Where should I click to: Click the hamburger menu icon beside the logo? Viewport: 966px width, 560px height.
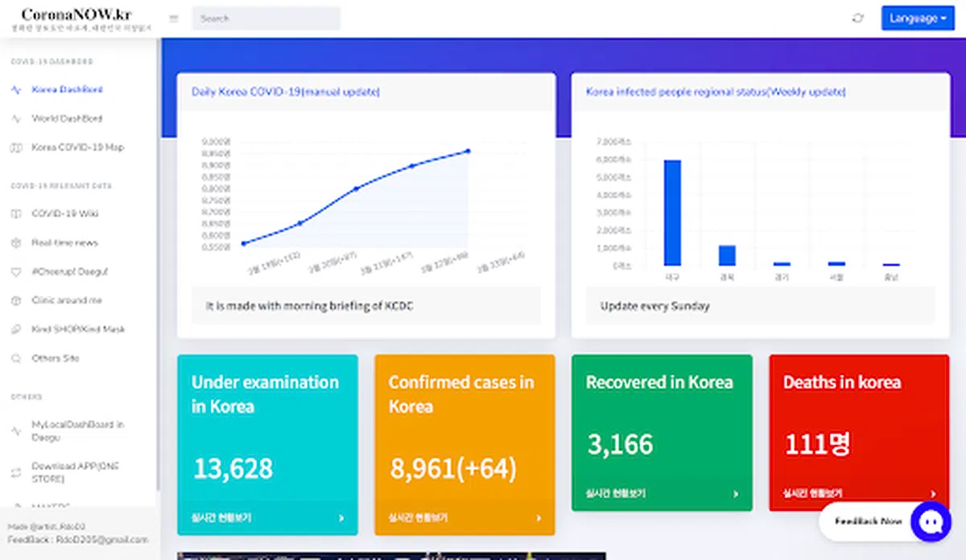174,19
